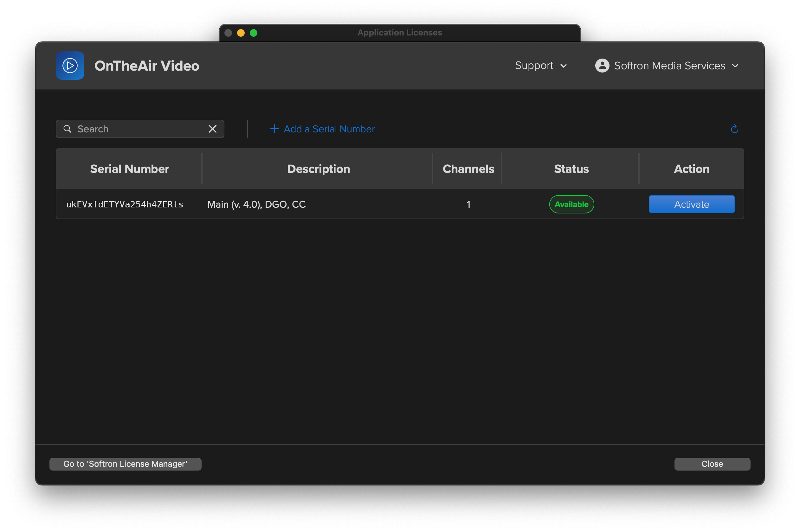Click the Close button
The image size is (800, 532).
point(712,464)
